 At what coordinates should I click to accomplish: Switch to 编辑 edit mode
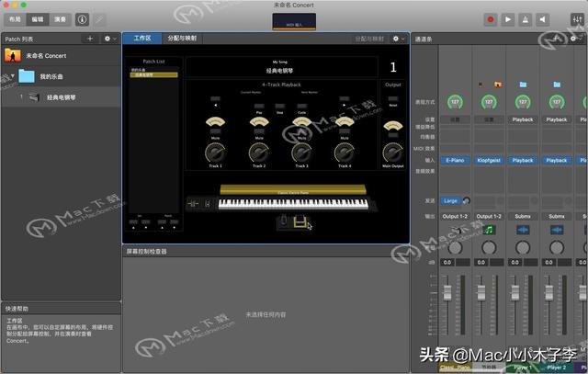click(38, 19)
